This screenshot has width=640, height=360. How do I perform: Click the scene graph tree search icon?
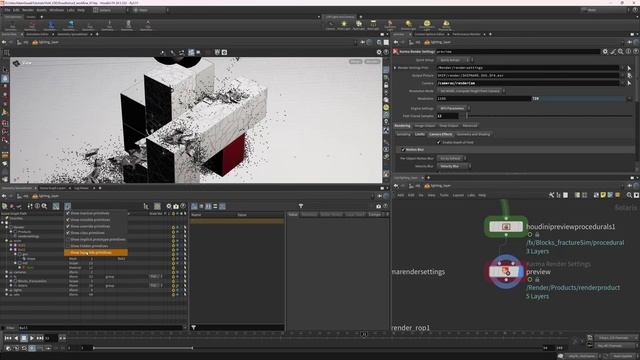click(44, 207)
